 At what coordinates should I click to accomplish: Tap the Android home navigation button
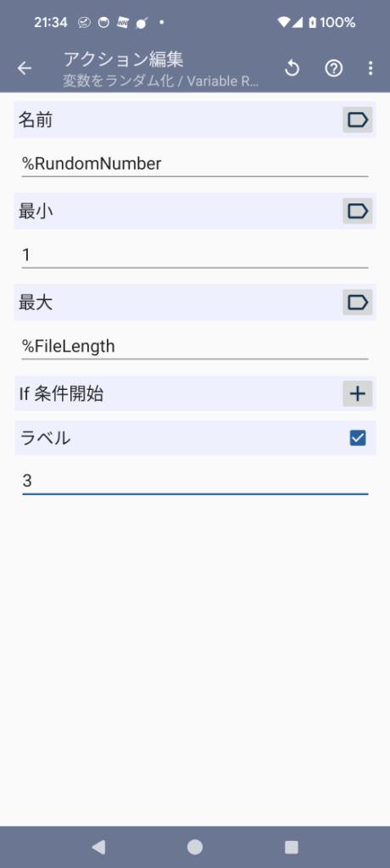pyautogui.click(x=195, y=847)
